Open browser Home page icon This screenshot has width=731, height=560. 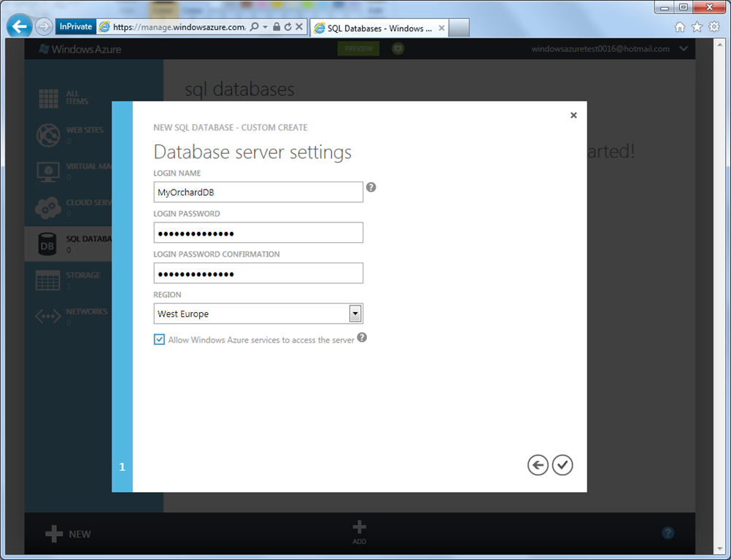tap(680, 27)
